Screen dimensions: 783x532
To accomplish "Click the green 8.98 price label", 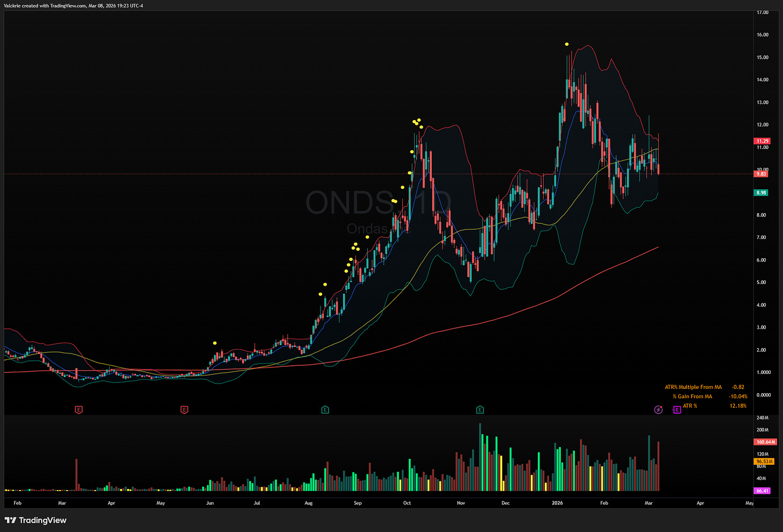I will coord(761,193).
